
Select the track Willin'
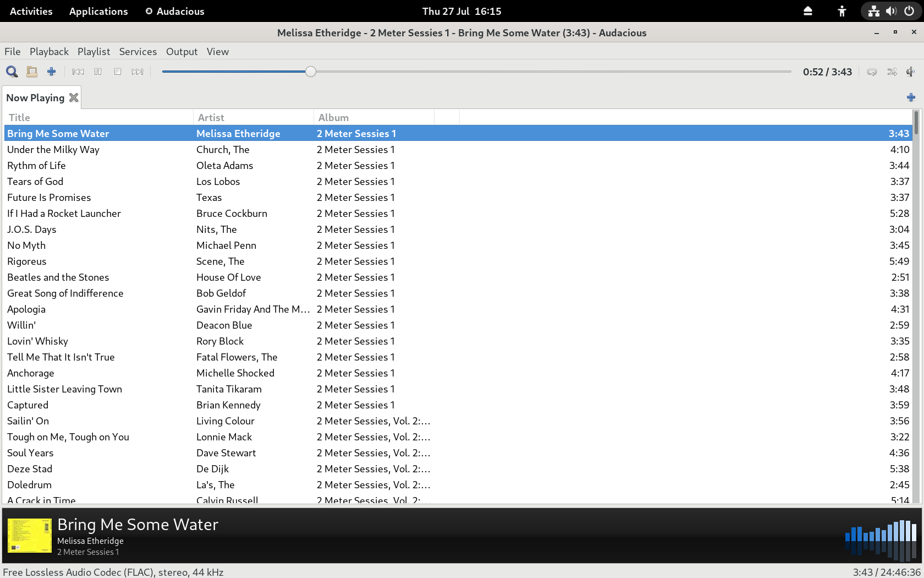[458, 325]
